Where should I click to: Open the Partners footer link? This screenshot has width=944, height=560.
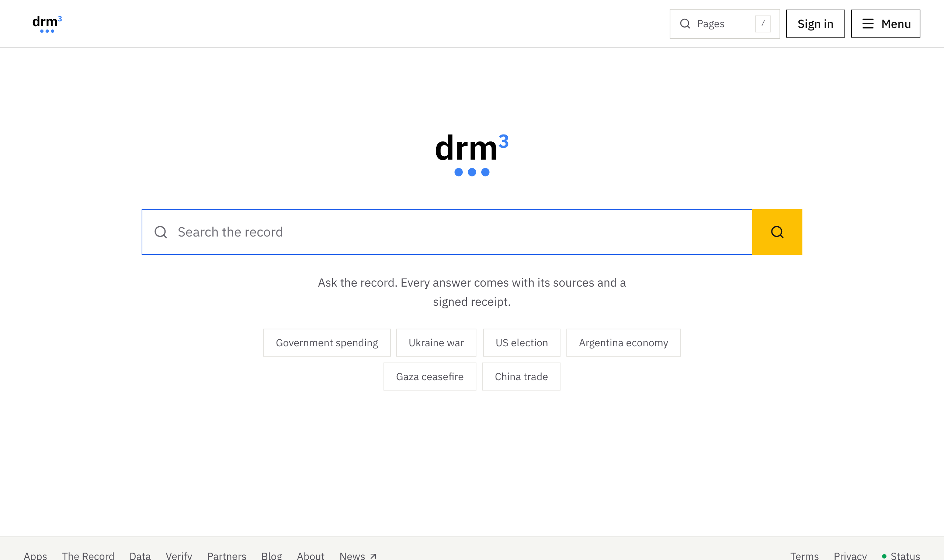(226, 556)
